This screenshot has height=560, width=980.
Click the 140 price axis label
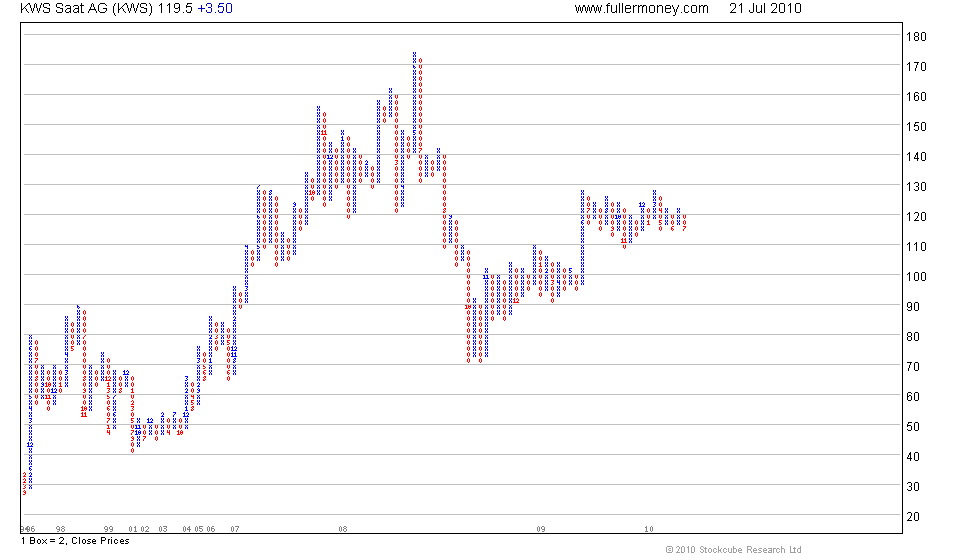(916, 157)
